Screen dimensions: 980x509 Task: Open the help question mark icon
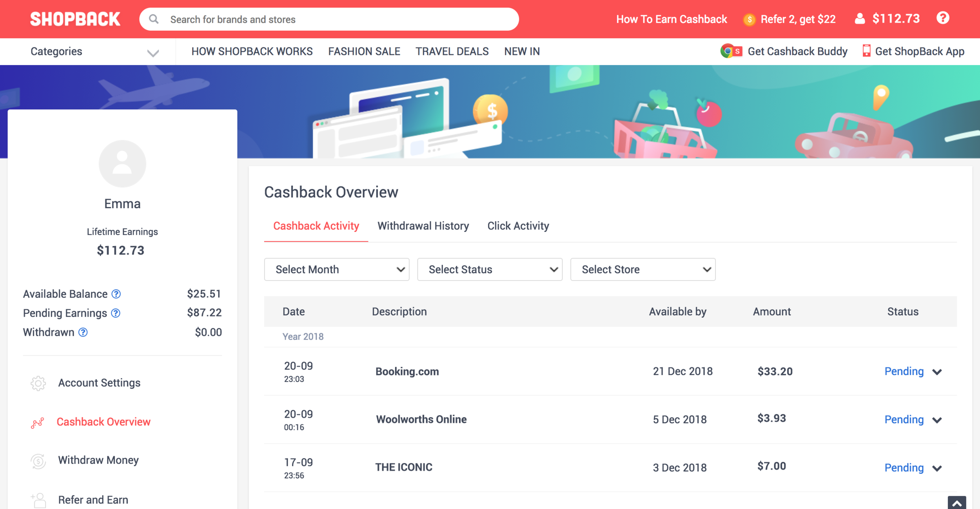943,18
